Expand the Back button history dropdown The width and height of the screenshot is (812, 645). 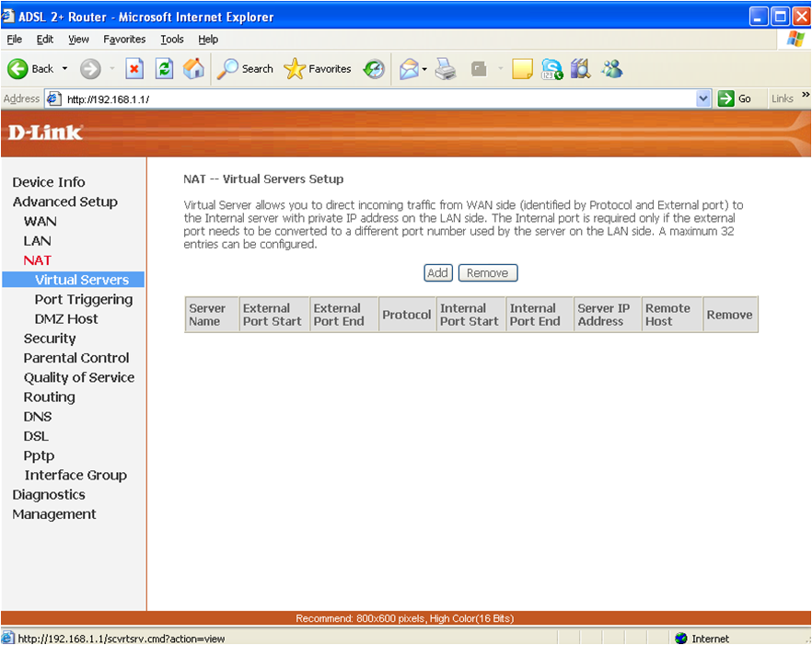tap(64, 69)
